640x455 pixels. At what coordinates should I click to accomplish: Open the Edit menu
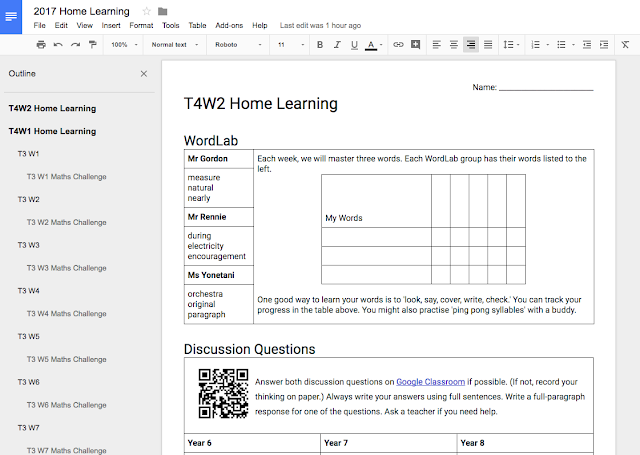pyautogui.click(x=61, y=25)
